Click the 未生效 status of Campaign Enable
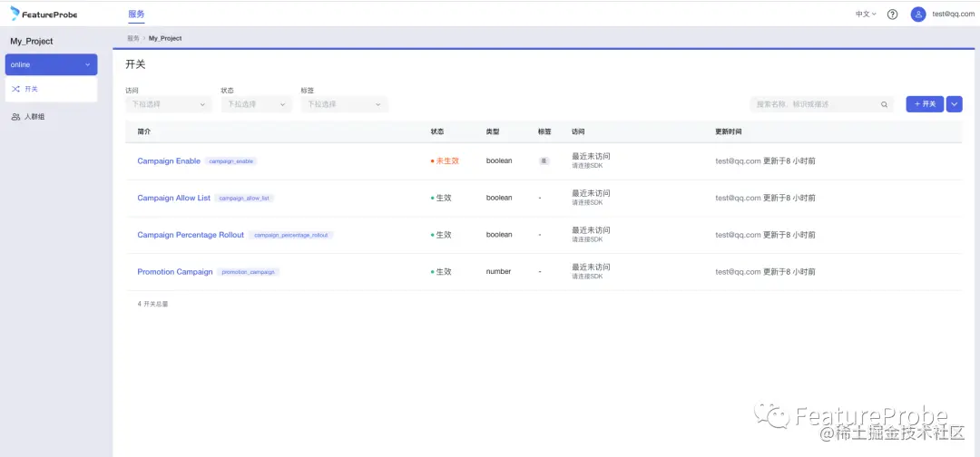This screenshot has width=980, height=457. pyautogui.click(x=445, y=161)
